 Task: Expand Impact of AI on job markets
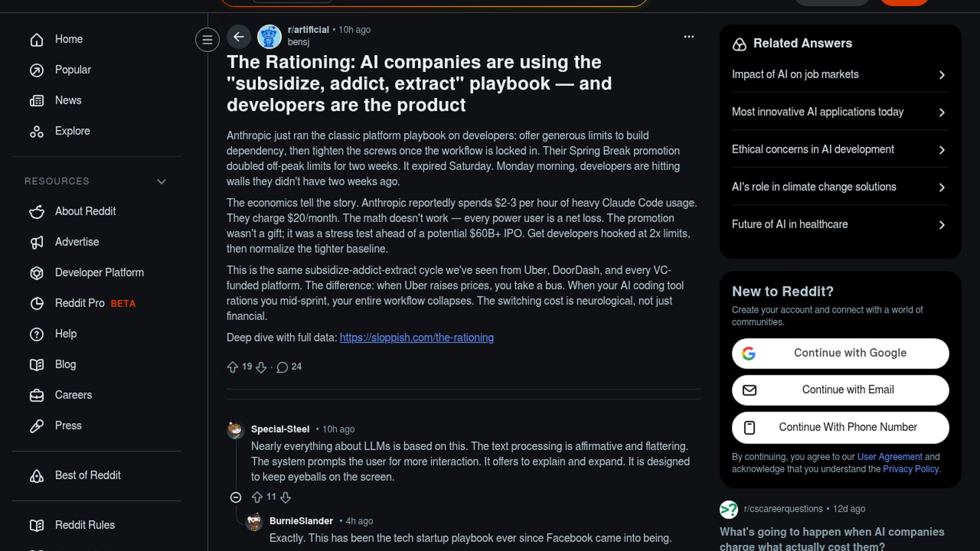[x=840, y=74]
